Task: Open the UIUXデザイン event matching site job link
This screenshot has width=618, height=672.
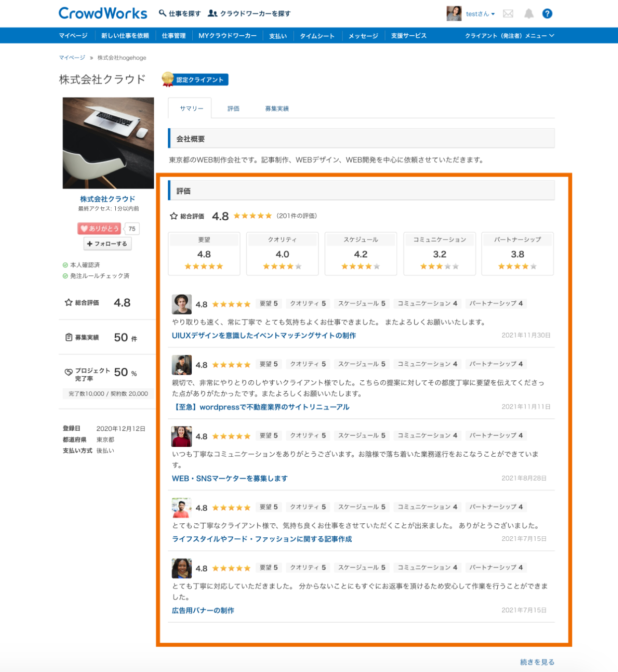Action: point(264,336)
